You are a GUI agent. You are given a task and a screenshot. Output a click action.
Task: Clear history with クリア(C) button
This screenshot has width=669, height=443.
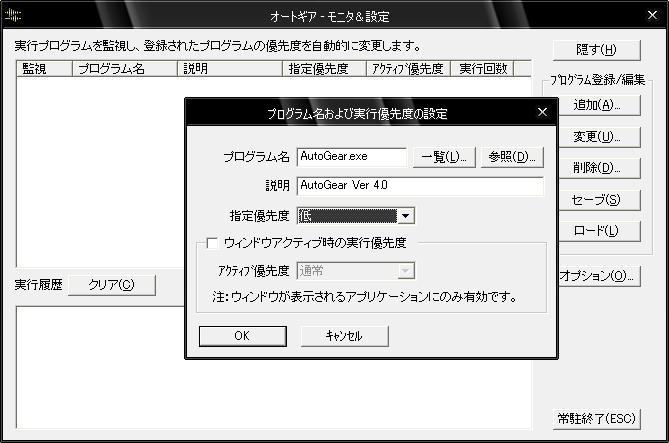tap(112, 285)
